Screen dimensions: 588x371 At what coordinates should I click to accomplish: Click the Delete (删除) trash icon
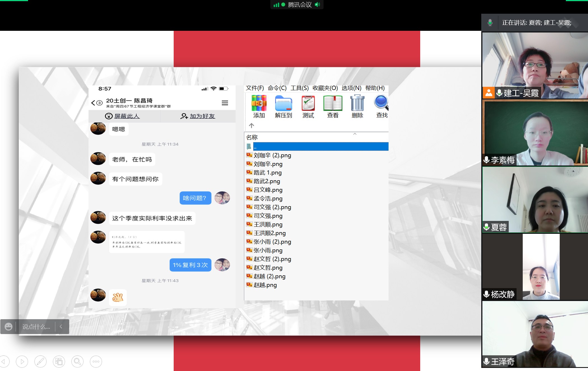tap(357, 103)
